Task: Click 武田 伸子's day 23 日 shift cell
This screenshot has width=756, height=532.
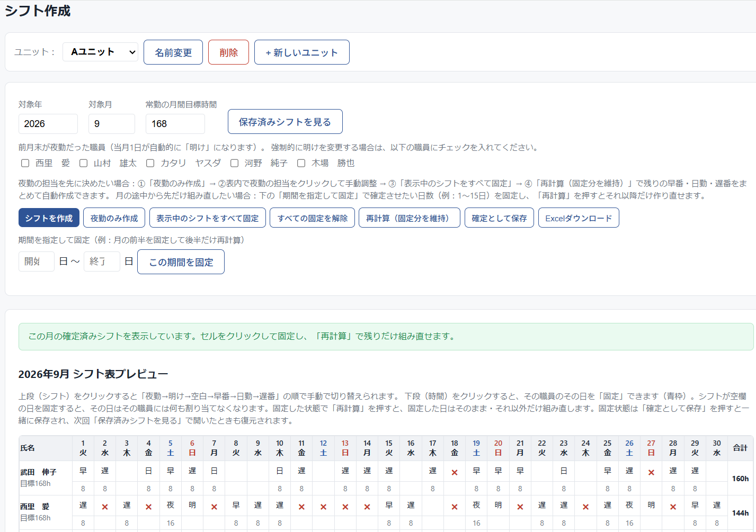Action: [x=564, y=471]
